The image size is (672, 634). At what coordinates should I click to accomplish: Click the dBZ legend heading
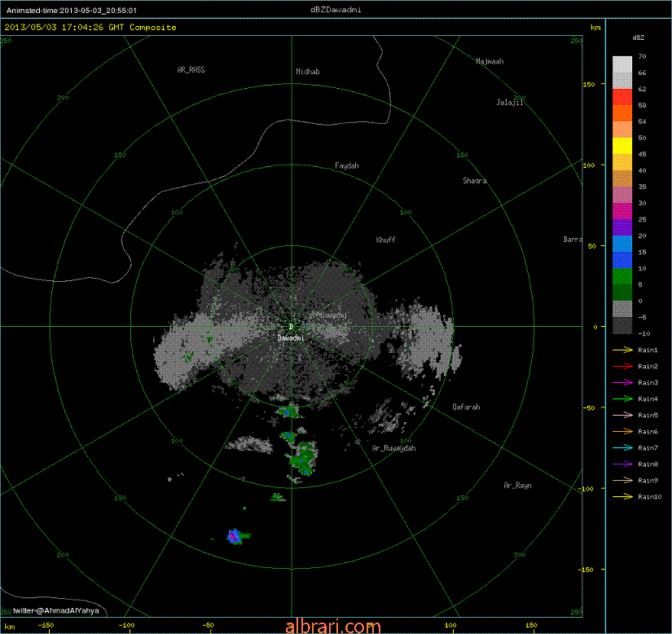coord(638,37)
